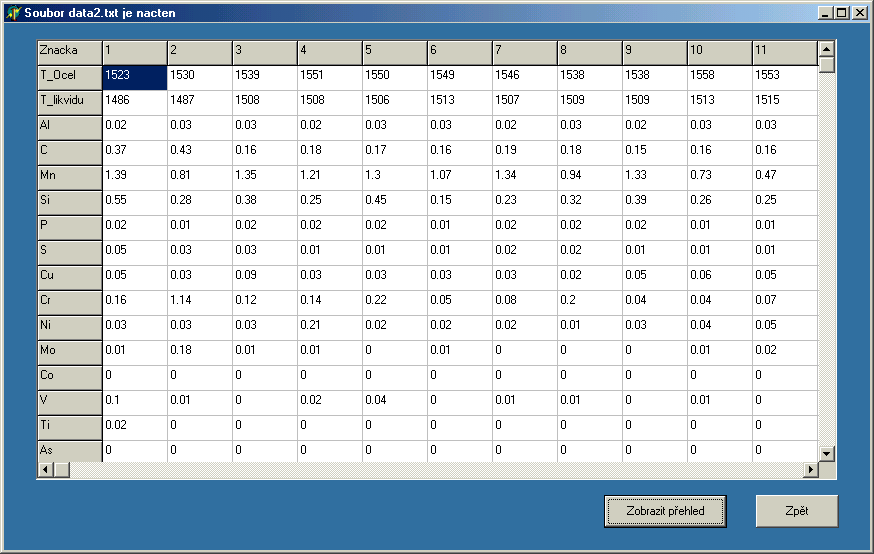Click the Zobrazit přehled button
The height and width of the screenshot is (554, 874).
pyautogui.click(x=665, y=511)
